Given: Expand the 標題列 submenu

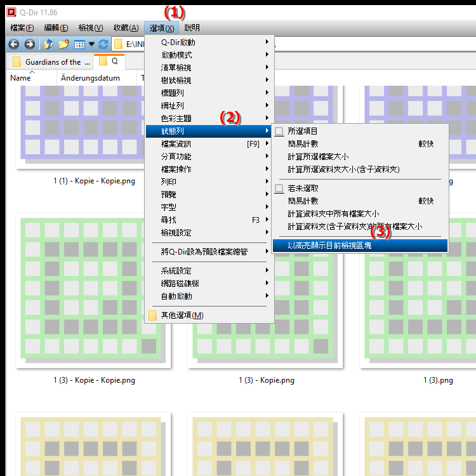Looking at the screenshot, I should click(x=209, y=93).
